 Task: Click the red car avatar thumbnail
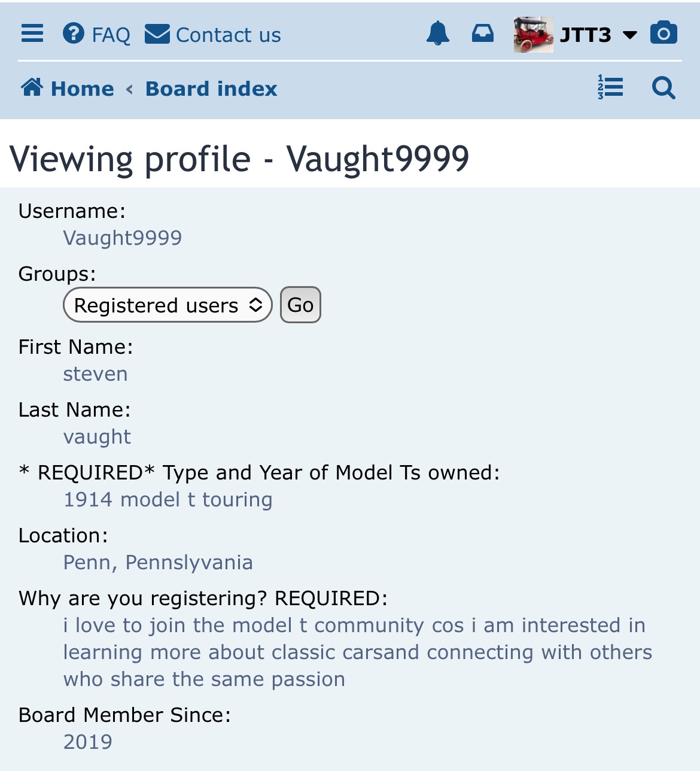click(x=533, y=35)
